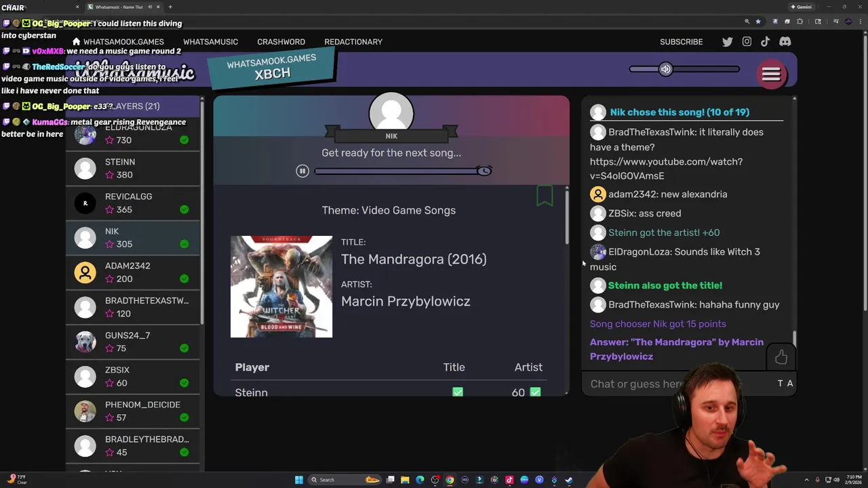Select player row NIK 305
Viewport: 868px width, 488px height.
click(x=133, y=237)
